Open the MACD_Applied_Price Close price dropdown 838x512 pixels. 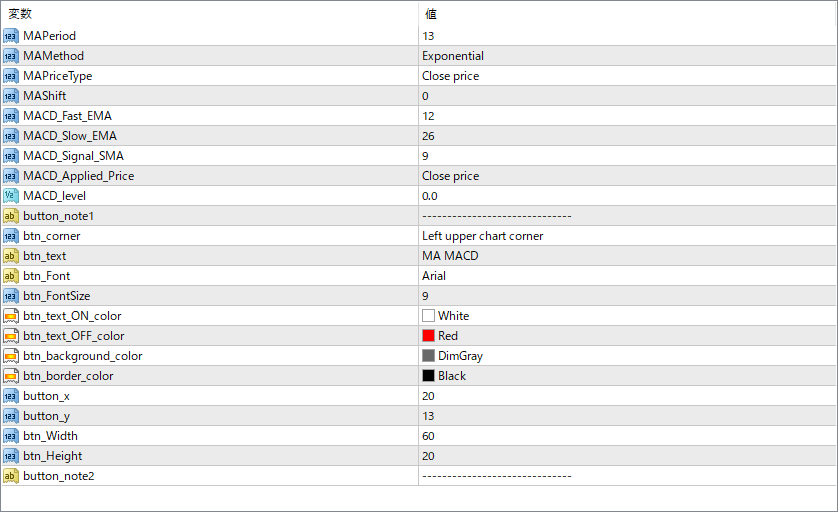click(x=627, y=176)
